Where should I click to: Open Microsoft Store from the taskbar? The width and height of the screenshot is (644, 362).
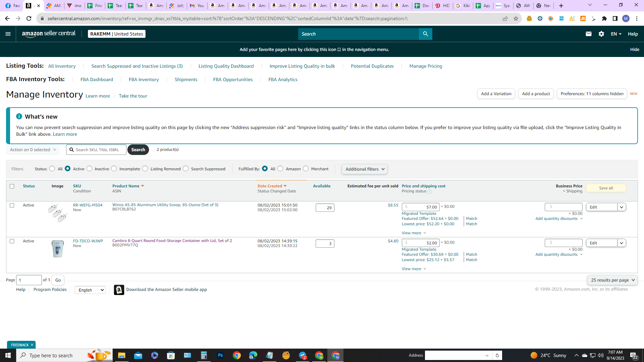(x=171, y=355)
